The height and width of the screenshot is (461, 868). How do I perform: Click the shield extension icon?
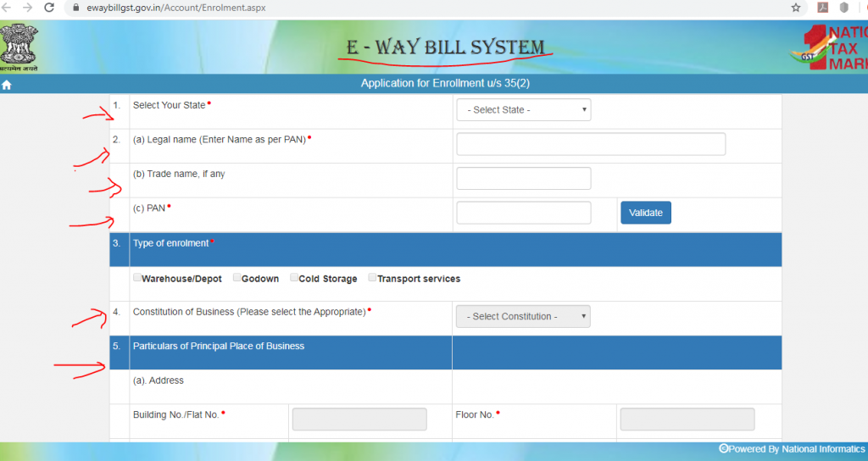point(843,8)
